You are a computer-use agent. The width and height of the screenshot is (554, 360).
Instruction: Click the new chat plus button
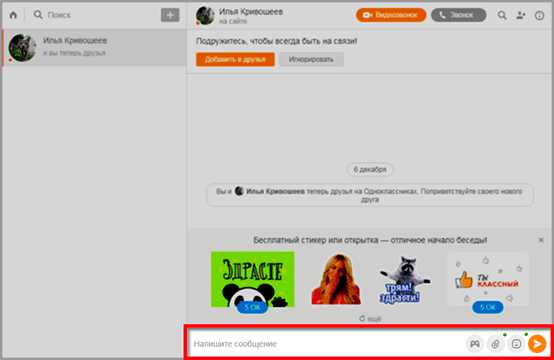[170, 15]
